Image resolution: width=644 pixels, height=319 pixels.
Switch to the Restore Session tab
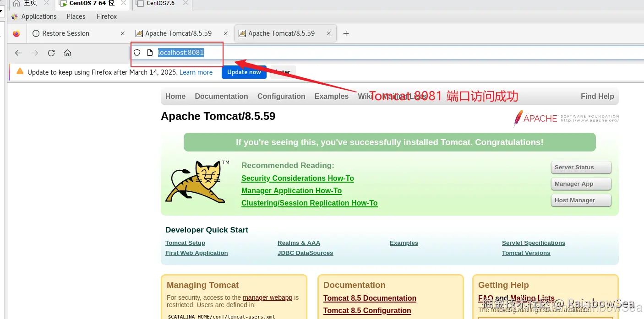tap(78, 33)
